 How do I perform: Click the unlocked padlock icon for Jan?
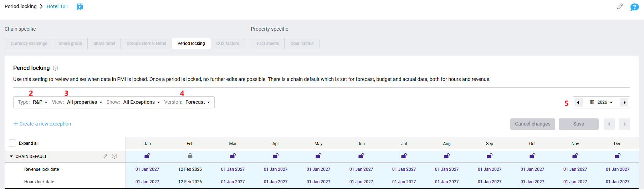coord(147,156)
